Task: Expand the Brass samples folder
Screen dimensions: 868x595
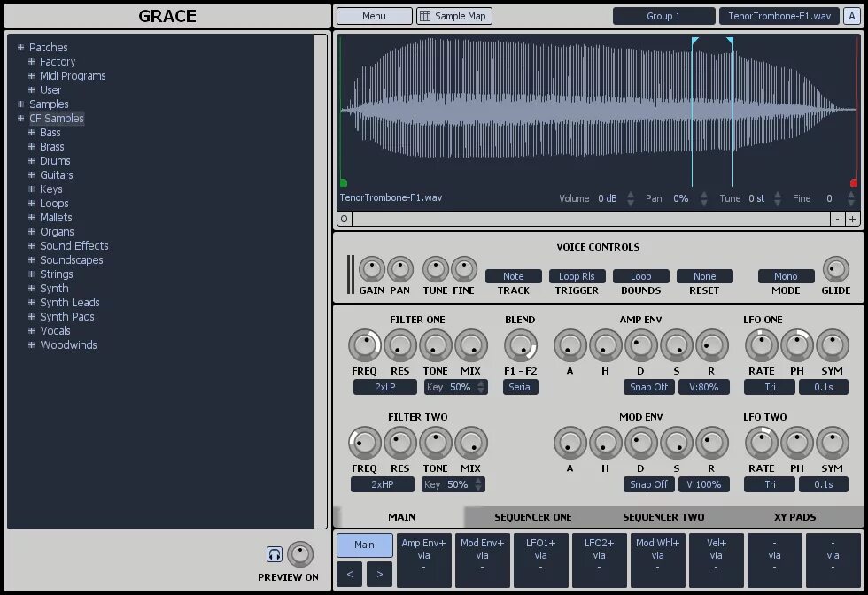Action: 32,147
